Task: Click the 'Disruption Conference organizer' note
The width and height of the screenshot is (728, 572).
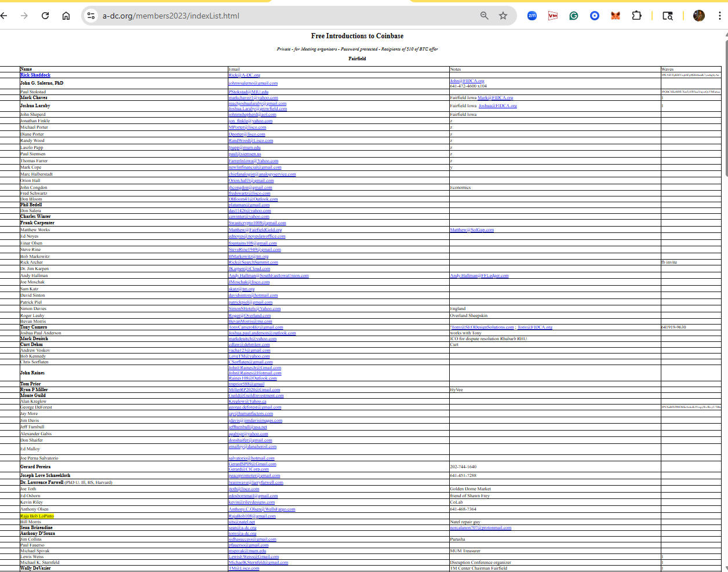Action: (x=481, y=562)
